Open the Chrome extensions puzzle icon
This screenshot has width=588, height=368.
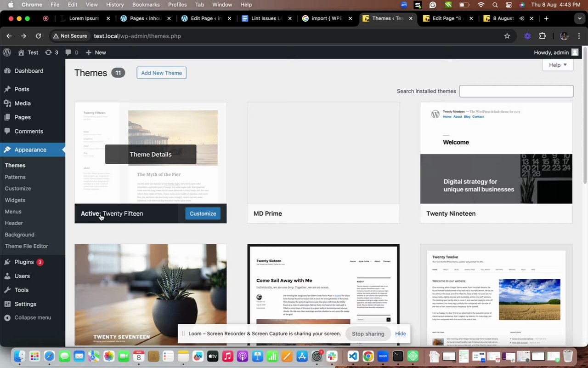pyautogui.click(x=543, y=36)
